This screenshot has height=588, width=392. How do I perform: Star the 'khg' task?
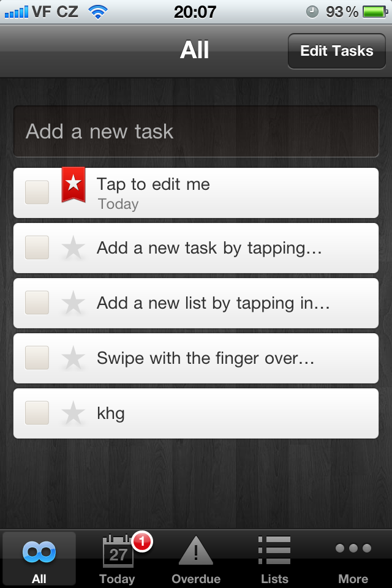(73, 414)
